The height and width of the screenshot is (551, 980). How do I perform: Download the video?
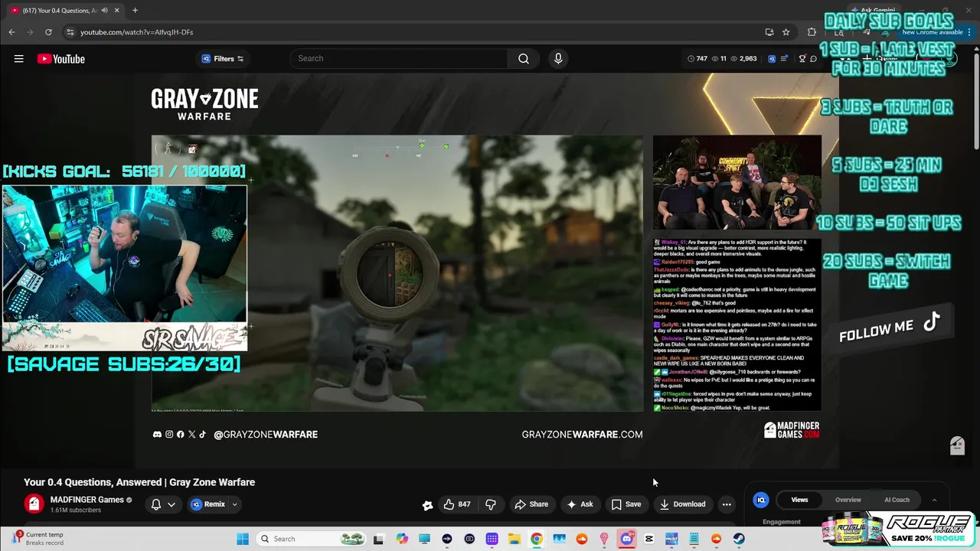tap(682, 504)
